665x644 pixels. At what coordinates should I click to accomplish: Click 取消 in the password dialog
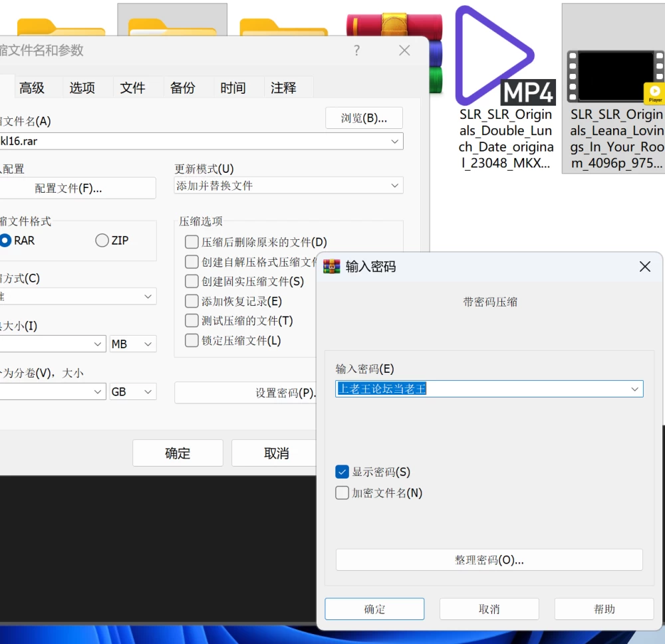pos(489,609)
